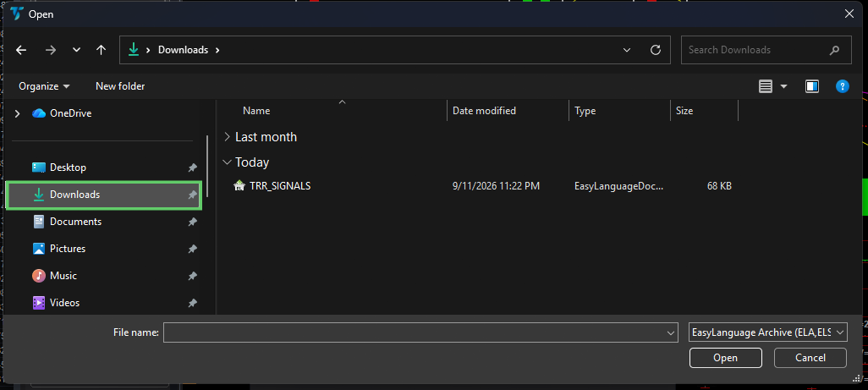Open the Organize menu
This screenshot has height=390, width=868.
coord(44,86)
